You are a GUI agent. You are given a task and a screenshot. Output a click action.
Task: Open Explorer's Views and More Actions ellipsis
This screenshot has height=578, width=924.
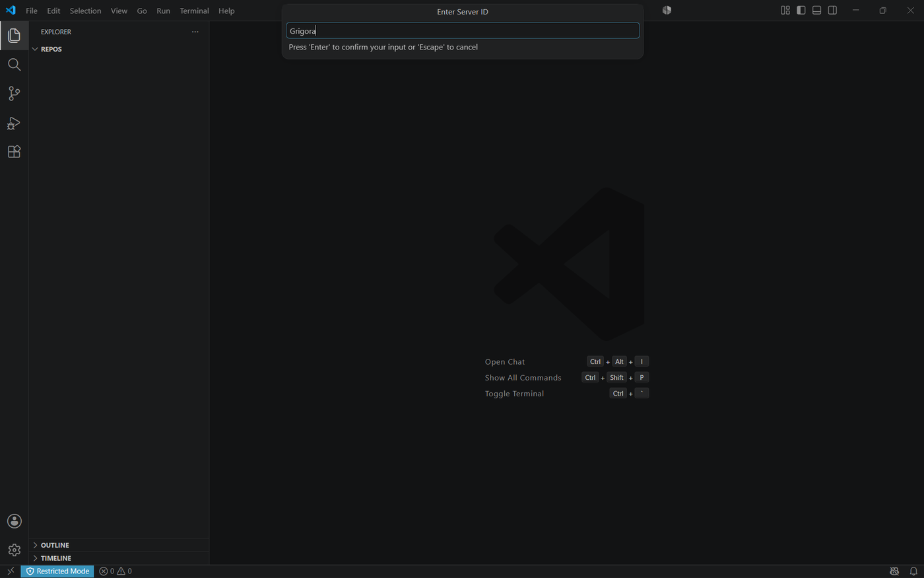pos(195,32)
